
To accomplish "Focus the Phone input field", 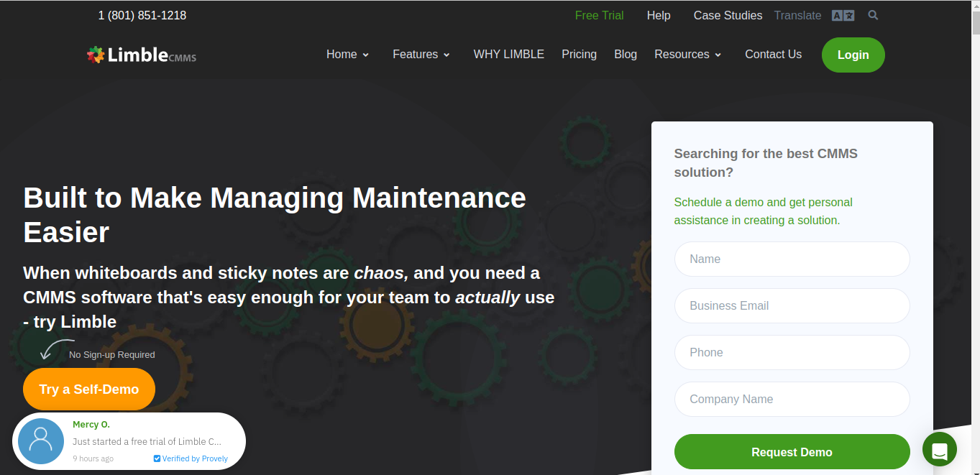I will (792, 352).
